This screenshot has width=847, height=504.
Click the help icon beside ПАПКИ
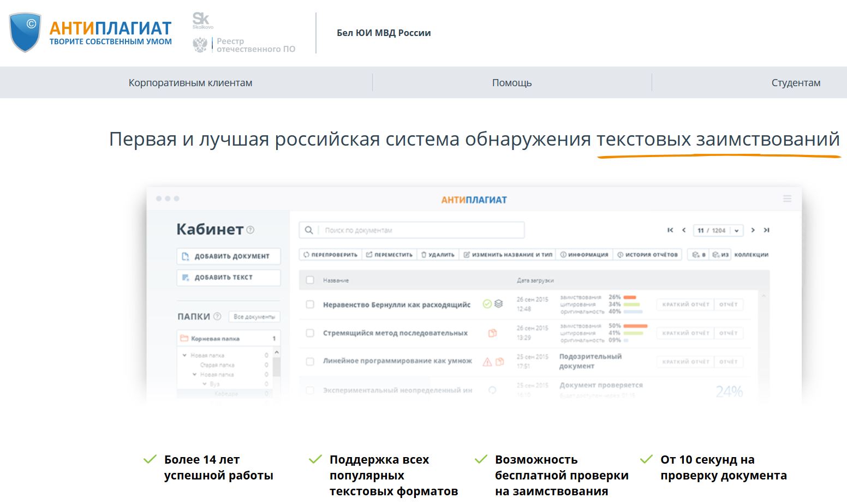tap(217, 316)
